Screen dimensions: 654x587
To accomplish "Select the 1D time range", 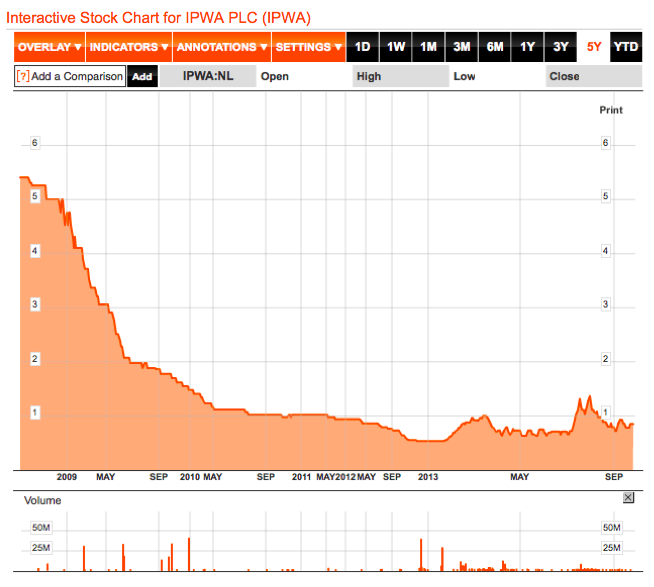I will 362,47.
